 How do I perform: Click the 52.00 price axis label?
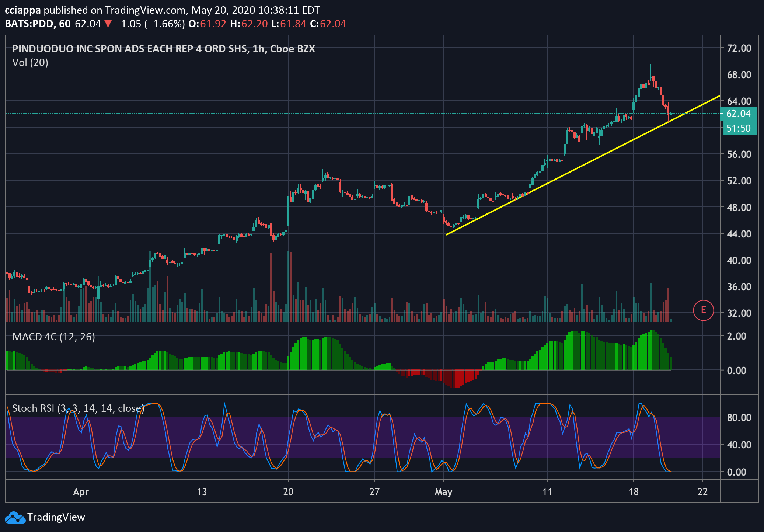pyautogui.click(x=739, y=181)
